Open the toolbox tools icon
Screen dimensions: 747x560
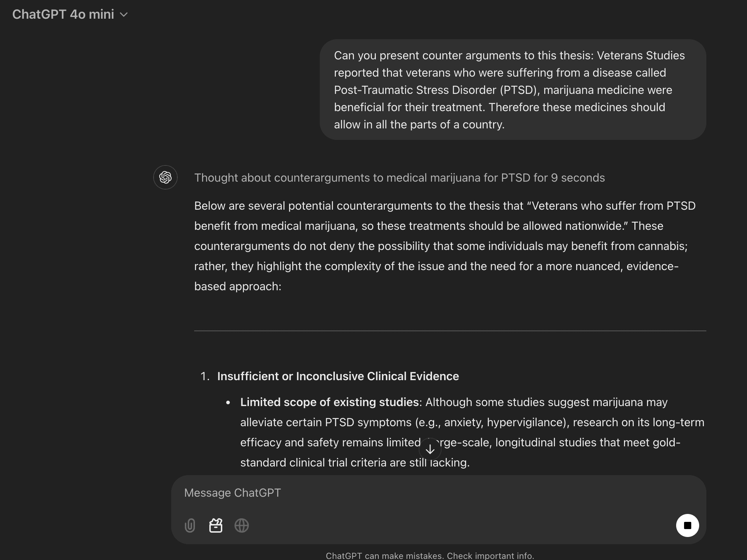[x=216, y=525]
